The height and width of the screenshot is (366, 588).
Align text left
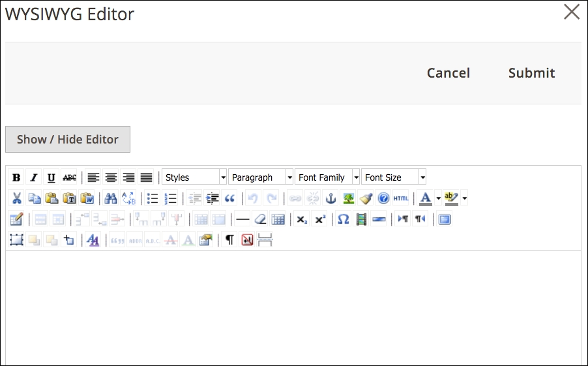click(x=93, y=177)
